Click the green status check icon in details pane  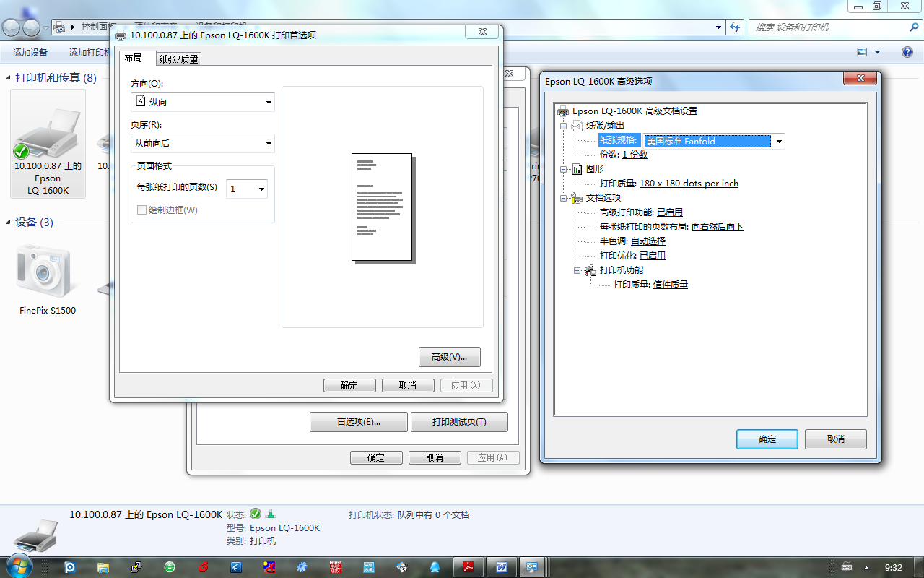256,514
